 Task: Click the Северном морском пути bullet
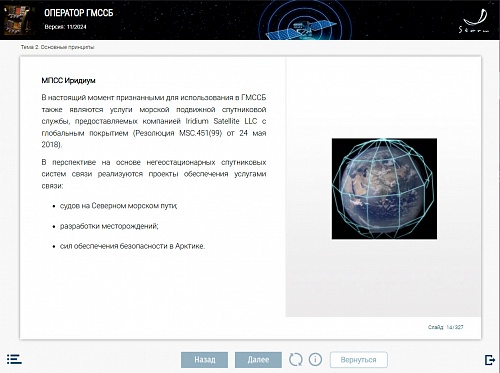click(x=119, y=206)
